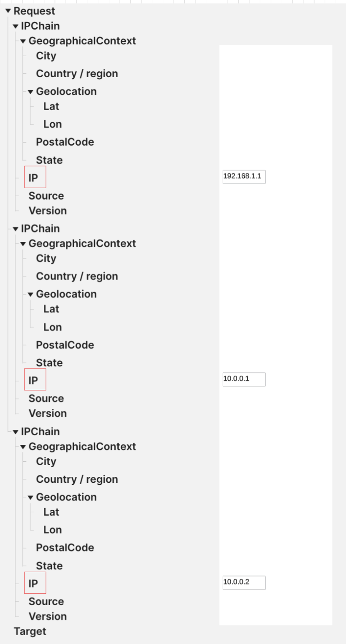Collapse GeographicalContext in the third IPChain
Screen dimensions: 346x644
point(22,446)
